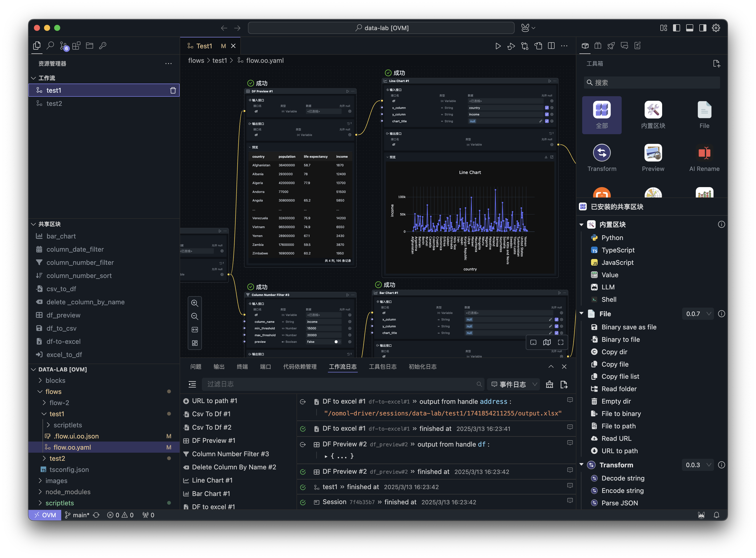
Task: Open the File version 0.0.7 dropdown
Action: (698, 314)
